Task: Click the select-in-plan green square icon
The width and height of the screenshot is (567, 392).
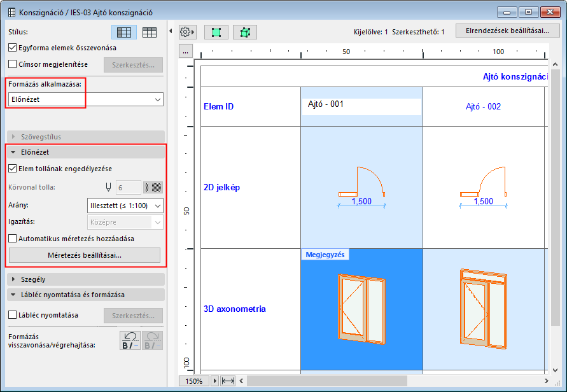Action: tap(216, 32)
